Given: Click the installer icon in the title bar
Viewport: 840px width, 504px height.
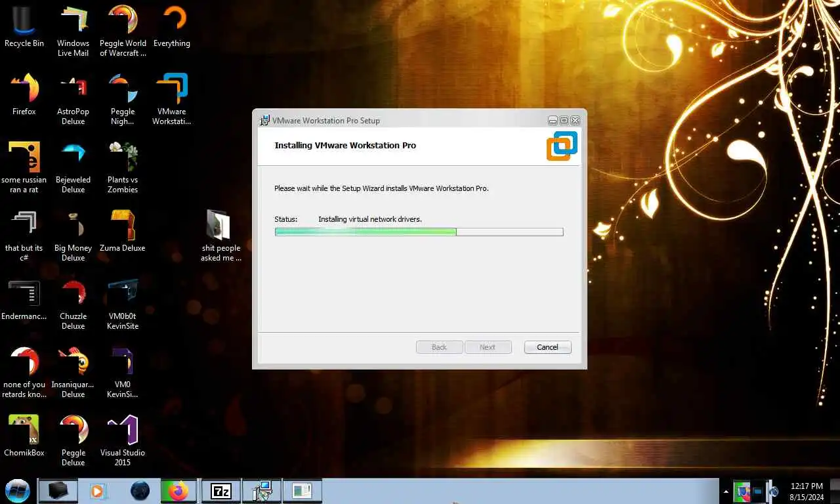Looking at the screenshot, I should [264, 120].
